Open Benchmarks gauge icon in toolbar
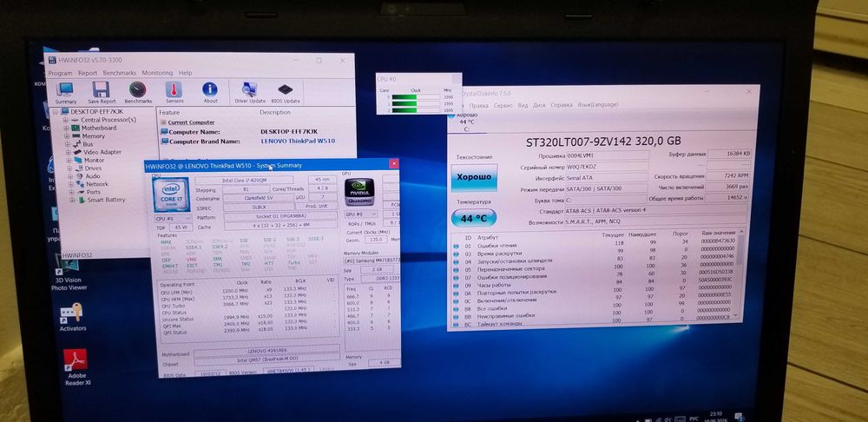This screenshot has width=868, height=422. point(138,93)
